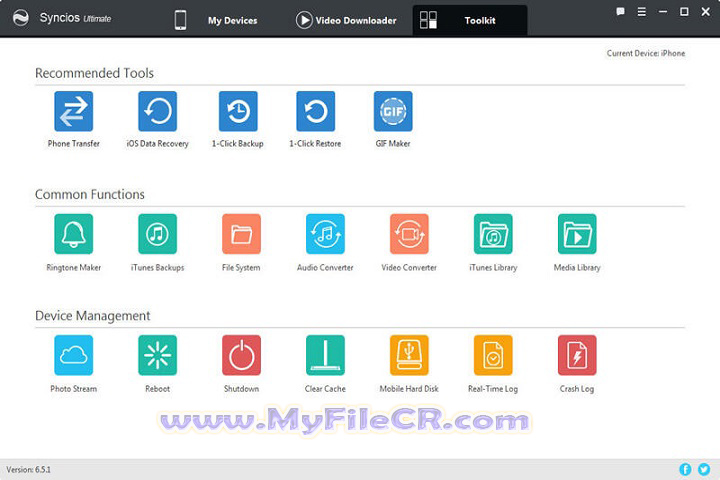Click the Device Management heading
720x480 pixels.
pyautogui.click(x=92, y=316)
